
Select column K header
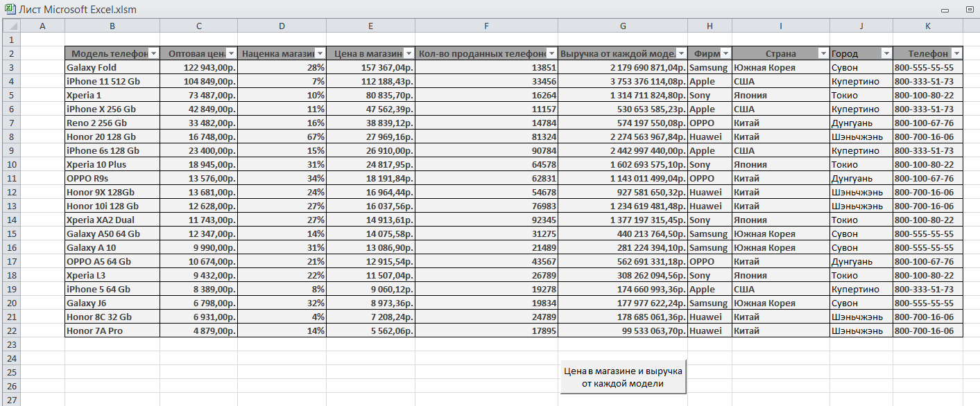pos(928,26)
